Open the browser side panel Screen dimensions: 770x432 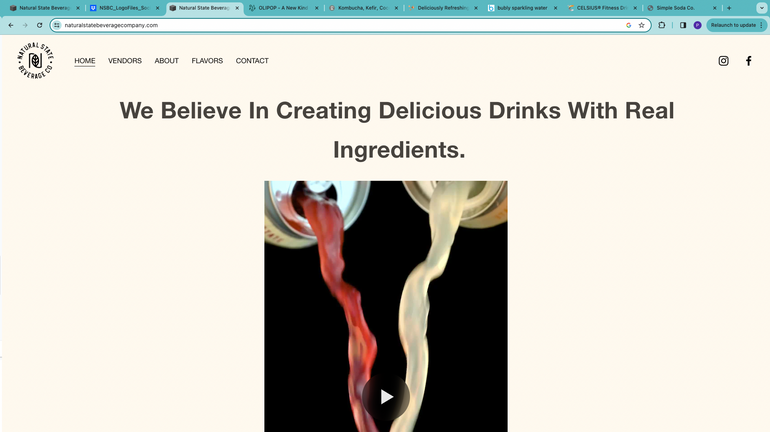pos(683,25)
